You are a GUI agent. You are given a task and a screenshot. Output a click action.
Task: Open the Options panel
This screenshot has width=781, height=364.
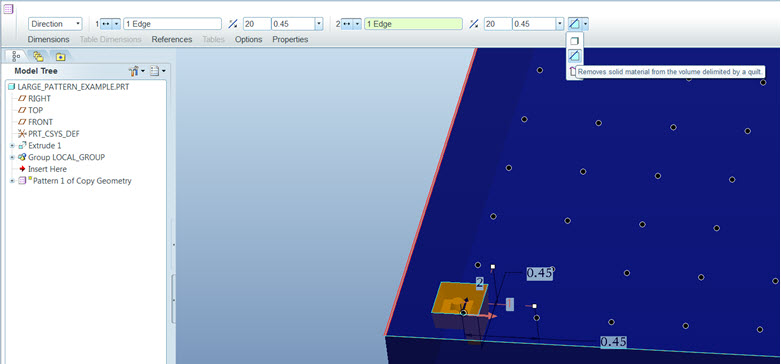pyautogui.click(x=249, y=39)
